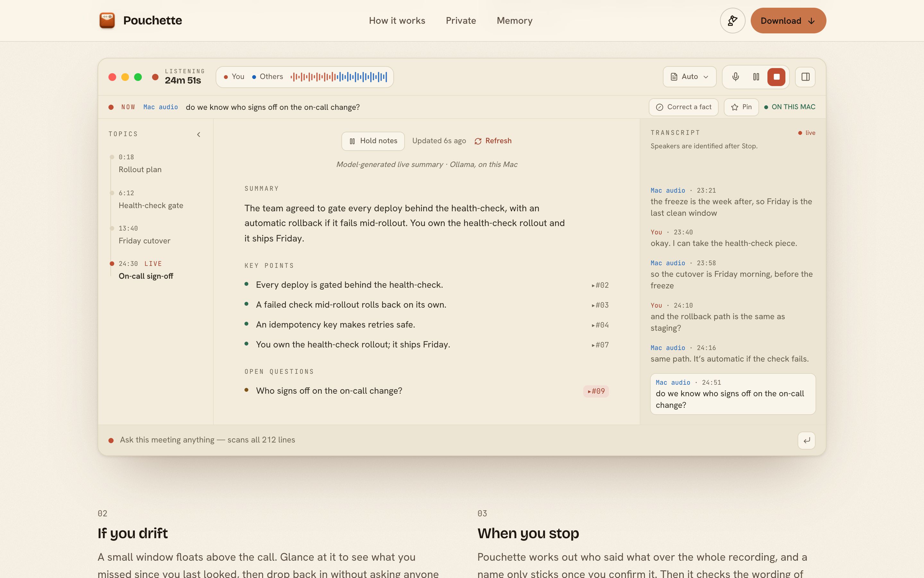Toggle the theme brush icon button
The height and width of the screenshot is (578, 924).
pos(732,21)
